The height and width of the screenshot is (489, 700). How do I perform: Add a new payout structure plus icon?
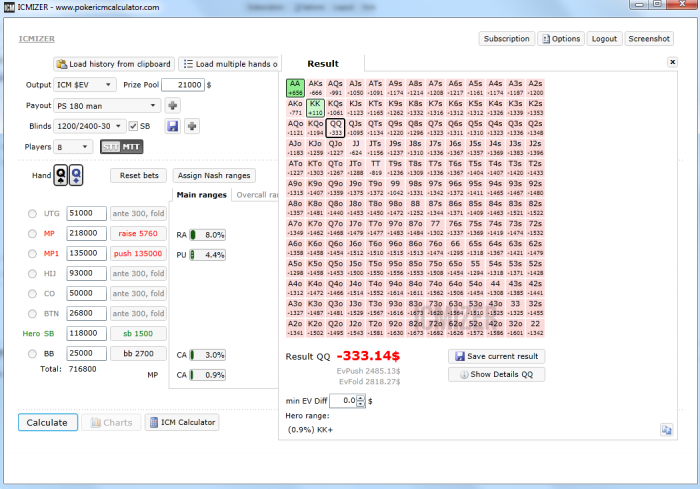[x=173, y=106]
